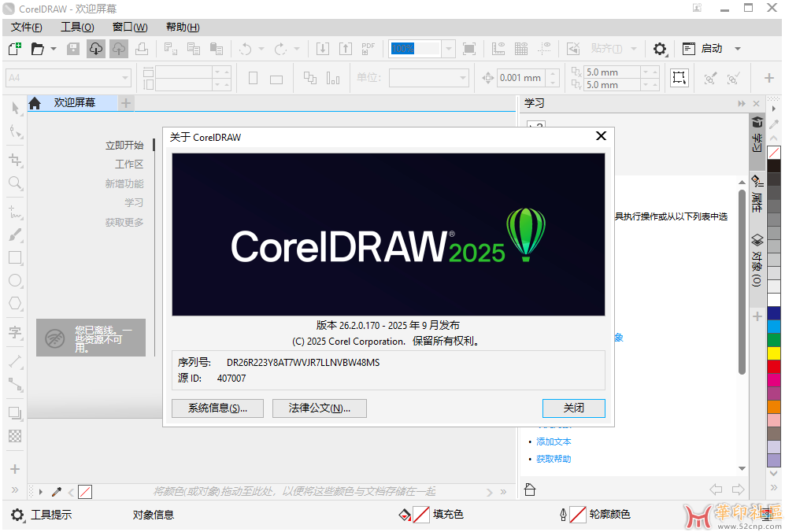785x532 pixels.
Task: Select the Ellipse tool
Action: [x=15, y=280]
